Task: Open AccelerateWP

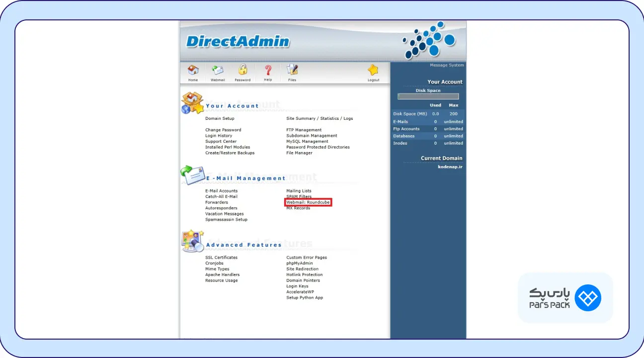Action: (x=300, y=292)
